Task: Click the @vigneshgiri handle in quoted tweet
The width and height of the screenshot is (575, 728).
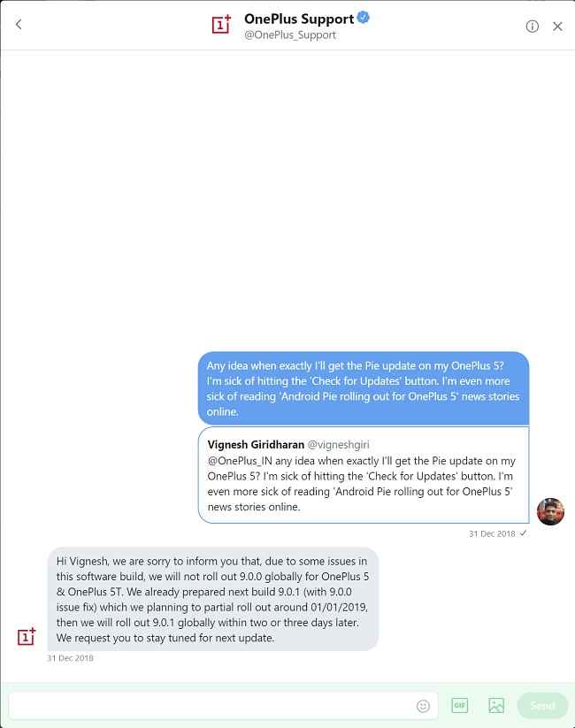Action: 339,445
